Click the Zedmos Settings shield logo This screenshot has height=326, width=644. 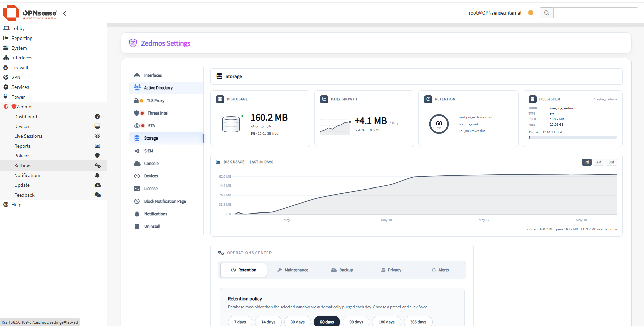coord(133,43)
